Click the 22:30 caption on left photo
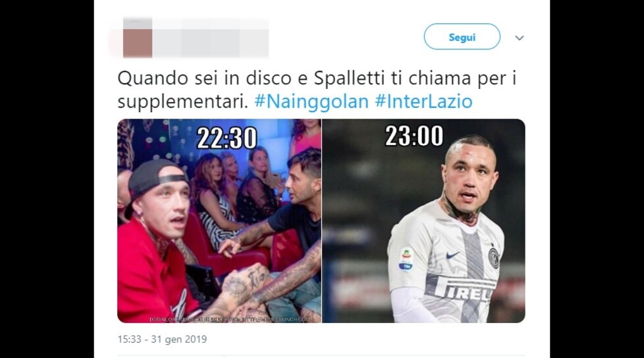Viewport: 644px width, 358px height. click(227, 138)
